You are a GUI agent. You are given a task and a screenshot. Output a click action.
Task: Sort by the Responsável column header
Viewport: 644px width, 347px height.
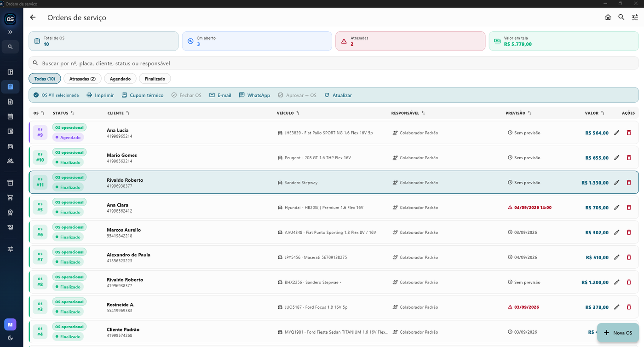[x=408, y=113]
